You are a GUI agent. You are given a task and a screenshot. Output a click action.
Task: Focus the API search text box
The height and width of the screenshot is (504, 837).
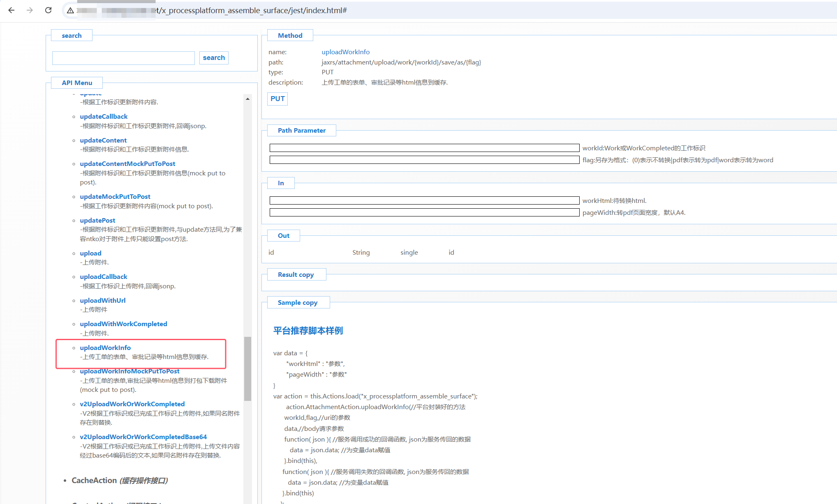click(123, 58)
